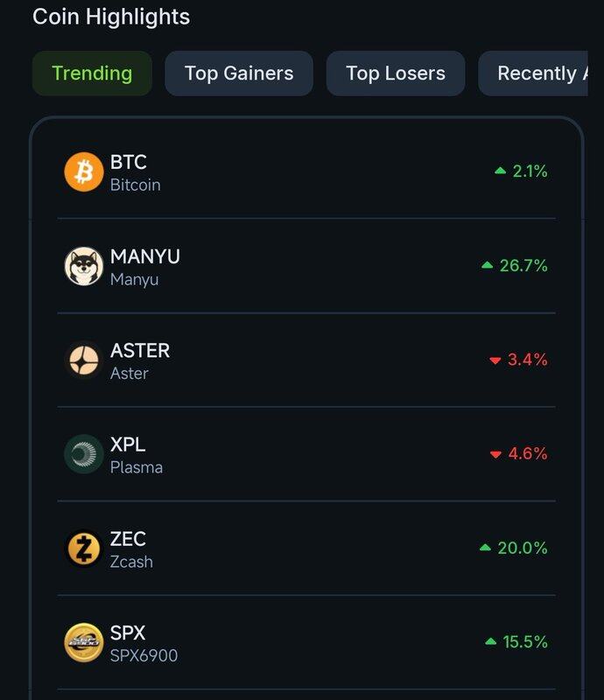Click the Plasma XPL coin icon
Screen dimensions: 604x700
[84, 454]
